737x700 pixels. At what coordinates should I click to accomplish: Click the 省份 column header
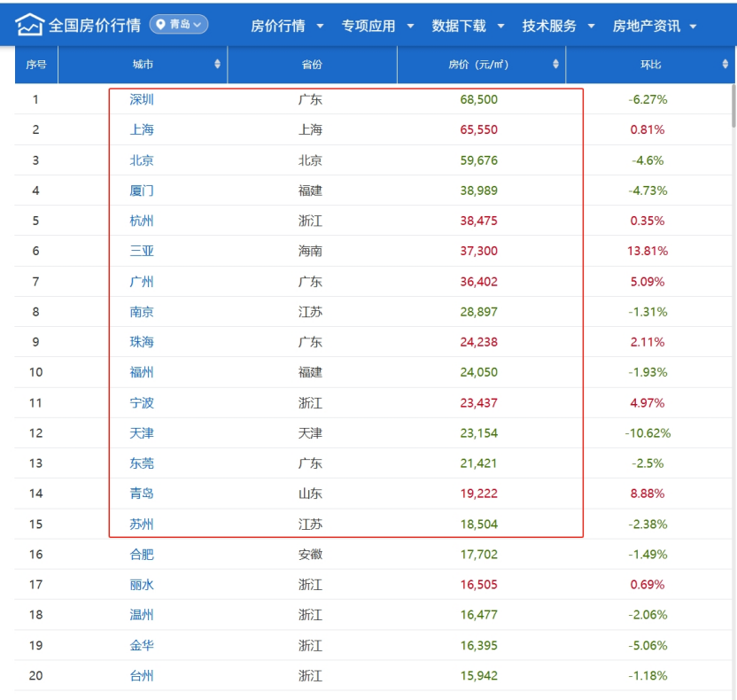pyautogui.click(x=312, y=65)
